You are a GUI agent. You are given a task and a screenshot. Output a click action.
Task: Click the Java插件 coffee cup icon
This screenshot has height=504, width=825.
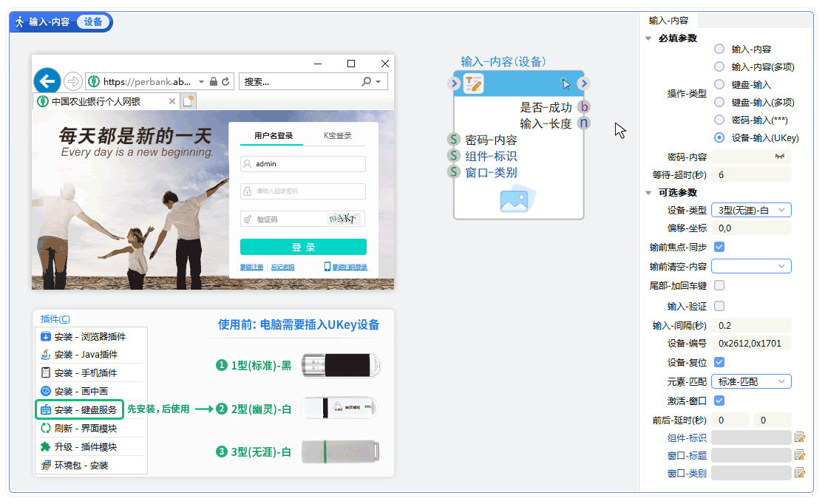[45, 355]
